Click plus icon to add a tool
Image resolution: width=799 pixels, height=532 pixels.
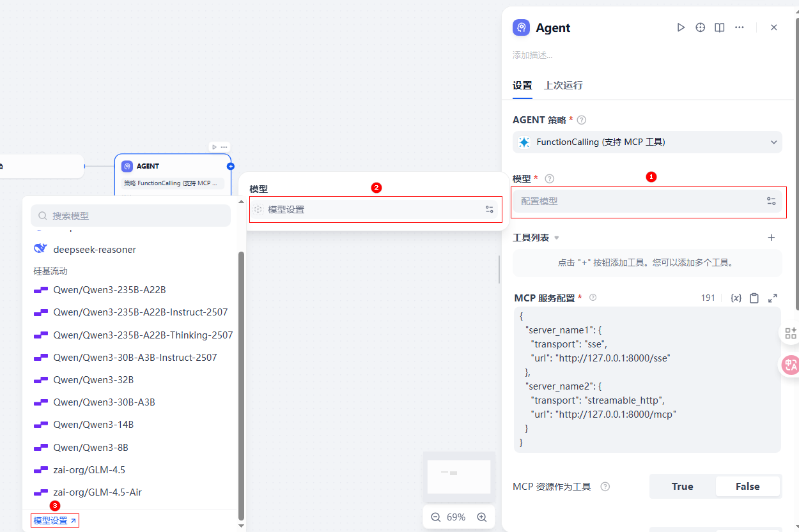point(771,238)
